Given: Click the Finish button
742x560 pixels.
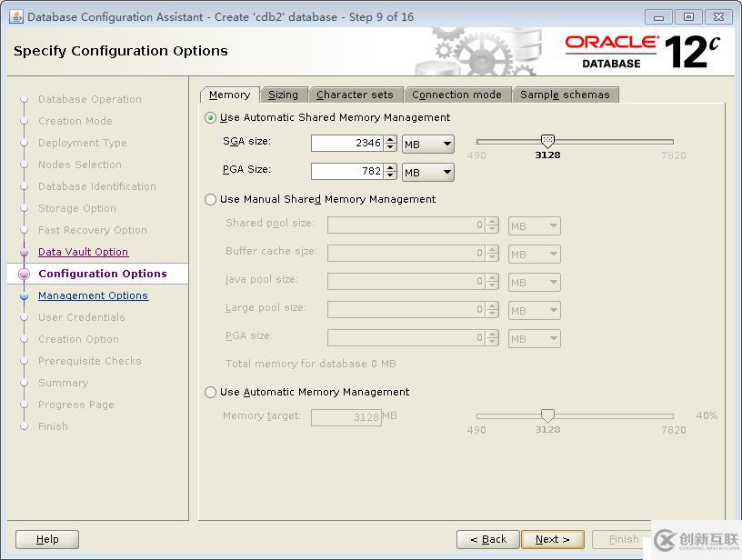Looking at the screenshot, I should pos(623,539).
